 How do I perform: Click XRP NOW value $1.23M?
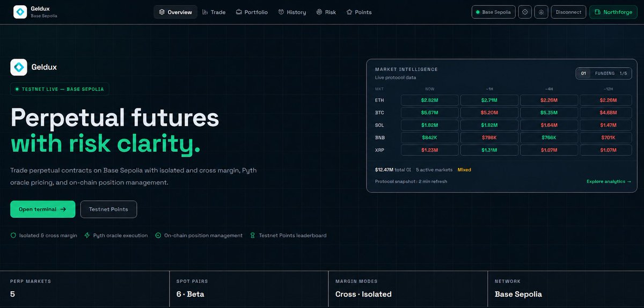point(430,150)
